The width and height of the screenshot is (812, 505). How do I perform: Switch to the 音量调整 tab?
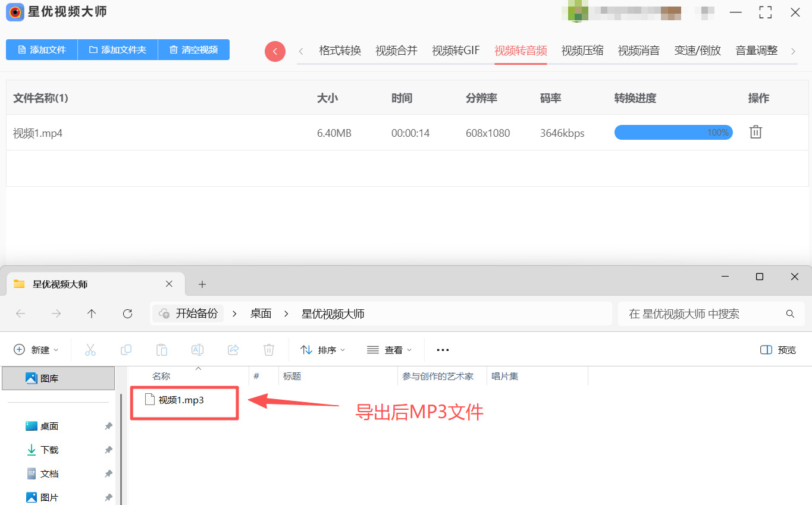(757, 51)
